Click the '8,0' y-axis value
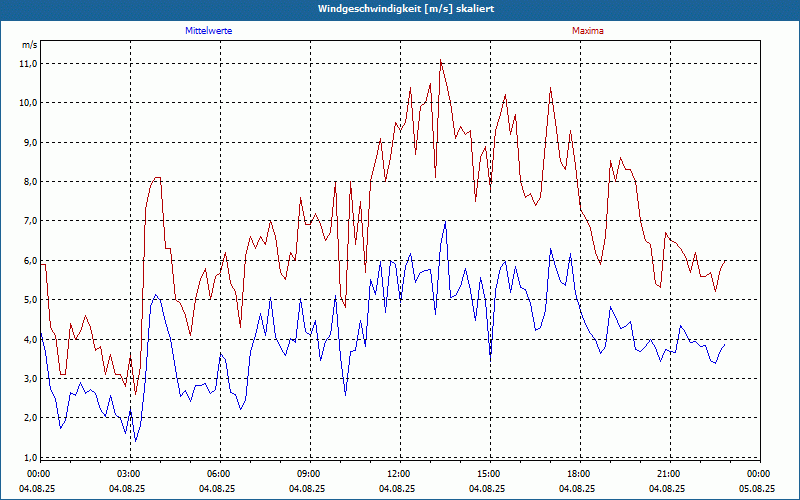The width and height of the screenshot is (800, 500). (x=30, y=182)
